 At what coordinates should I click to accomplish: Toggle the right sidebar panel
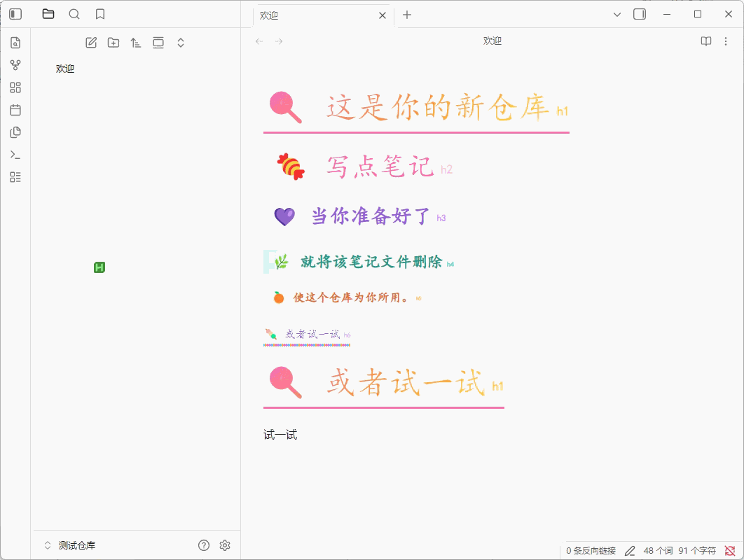tap(639, 14)
